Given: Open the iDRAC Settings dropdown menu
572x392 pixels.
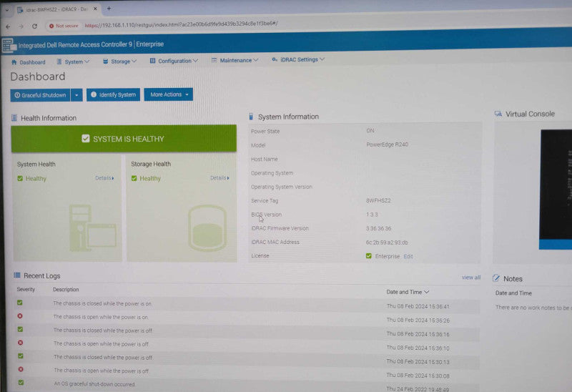Looking at the screenshot, I should 298,59.
